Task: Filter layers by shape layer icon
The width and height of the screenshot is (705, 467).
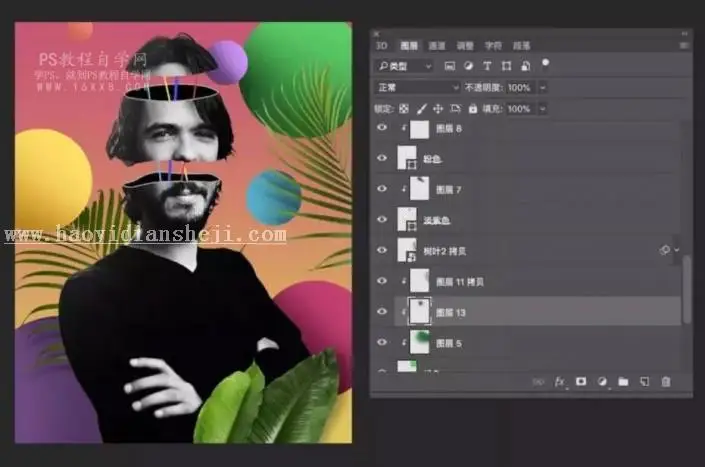Action: pyautogui.click(x=506, y=66)
